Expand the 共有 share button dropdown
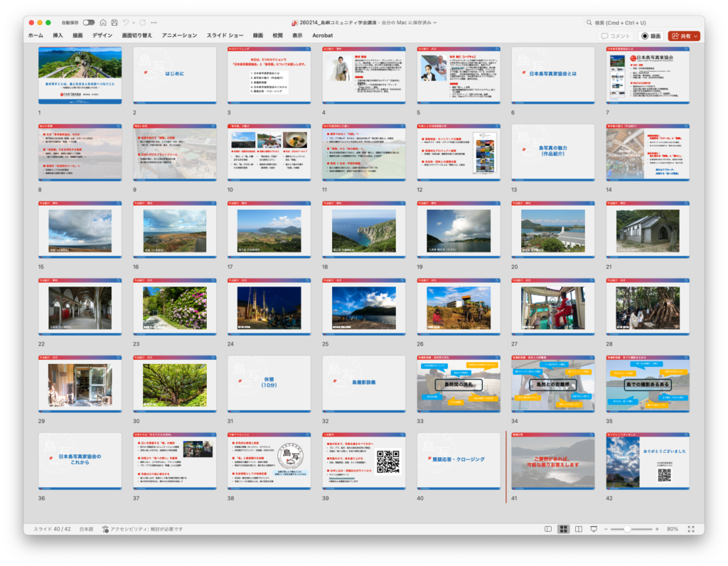 [696, 36]
